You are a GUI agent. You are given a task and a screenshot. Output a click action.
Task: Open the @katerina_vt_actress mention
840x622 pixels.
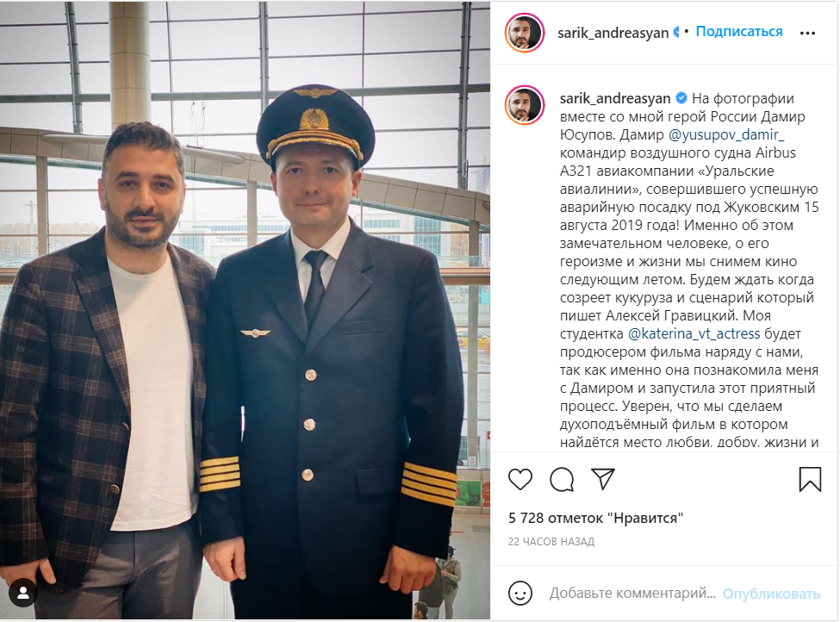click(x=694, y=333)
